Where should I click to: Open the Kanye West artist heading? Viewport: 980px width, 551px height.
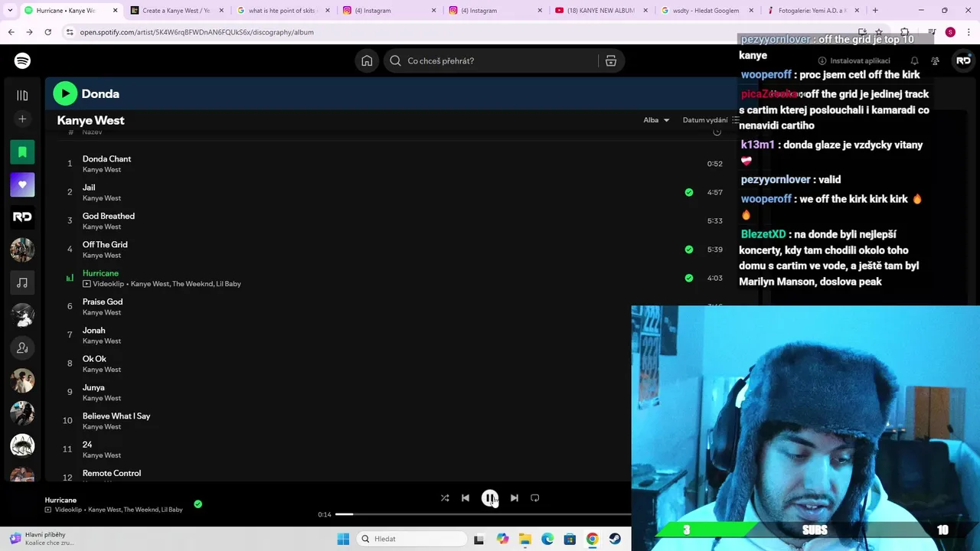click(x=90, y=120)
